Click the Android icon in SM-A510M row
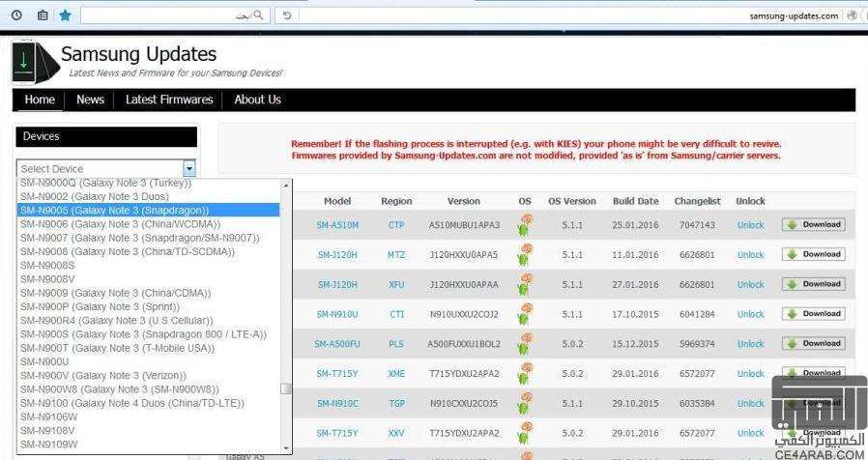Image resolution: width=868 pixels, height=460 pixels. (524, 225)
